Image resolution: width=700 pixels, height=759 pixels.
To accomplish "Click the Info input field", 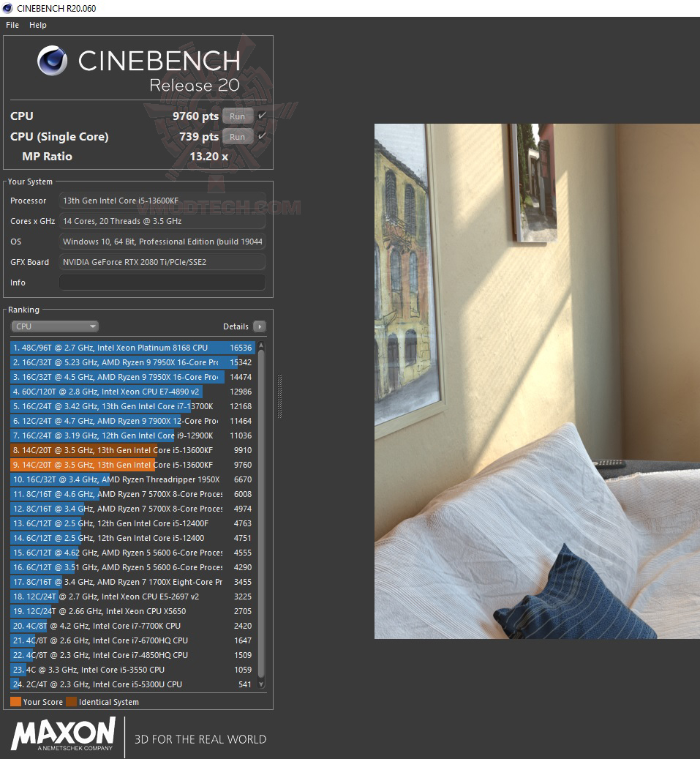I will (x=162, y=283).
